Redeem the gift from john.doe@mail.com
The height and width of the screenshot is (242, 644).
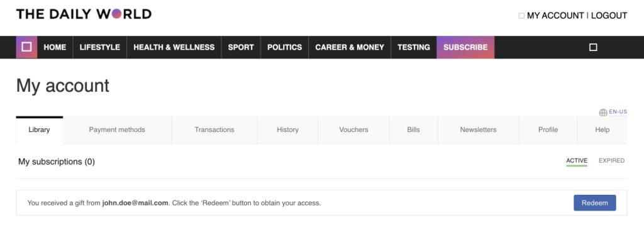[x=595, y=203]
